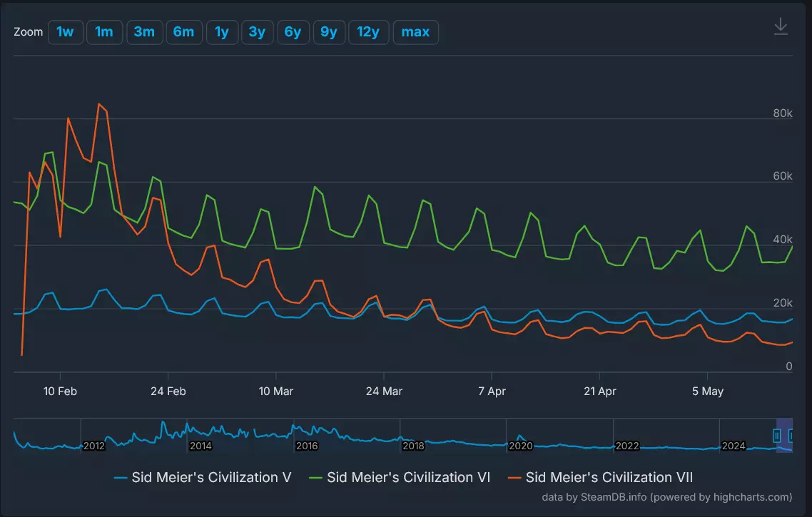Image resolution: width=812 pixels, height=517 pixels.
Task: Set zoom range to 6m
Action: [x=184, y=32]
